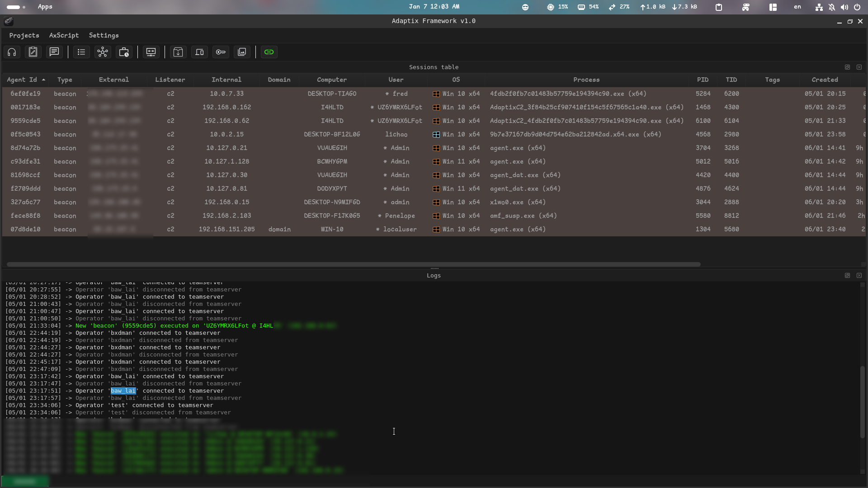
Task: Open the AxScript menu
Action: (x=64, y=35)
